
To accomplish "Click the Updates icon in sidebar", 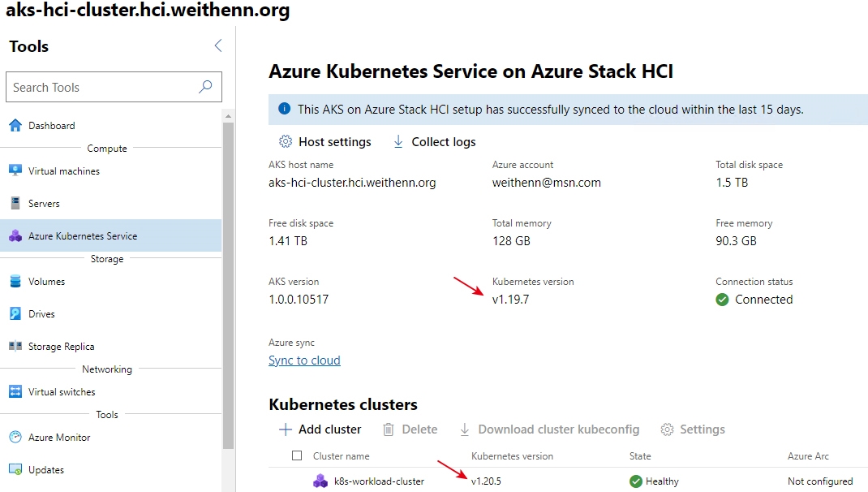I will [x=15, y=470].
